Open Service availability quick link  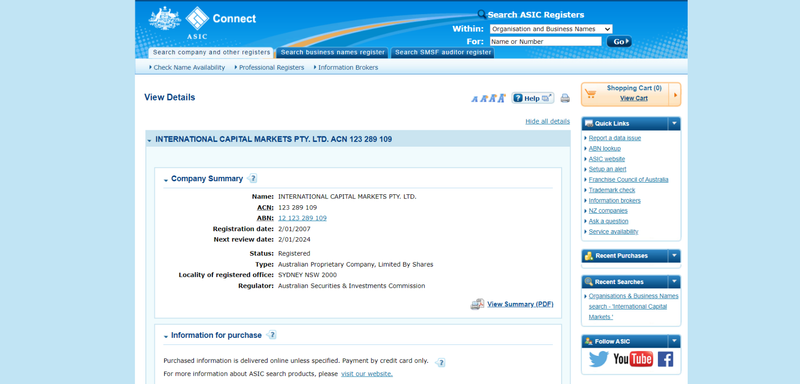(x=613, y=232)
